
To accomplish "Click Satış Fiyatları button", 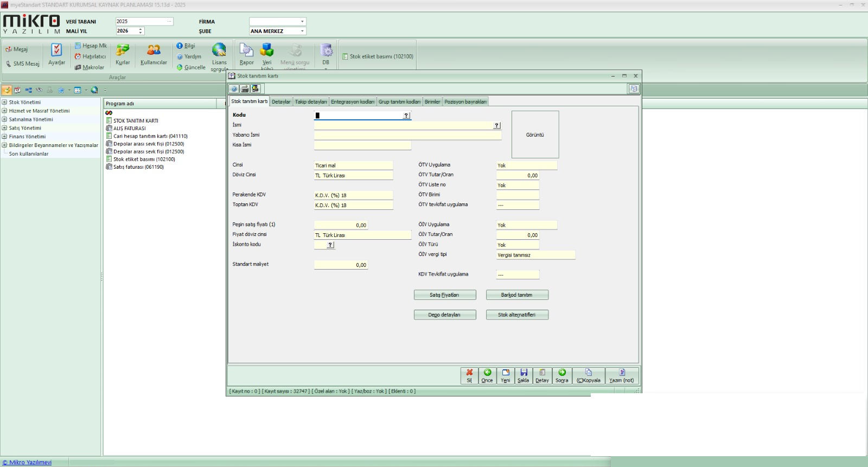I will tap(445, 295).
